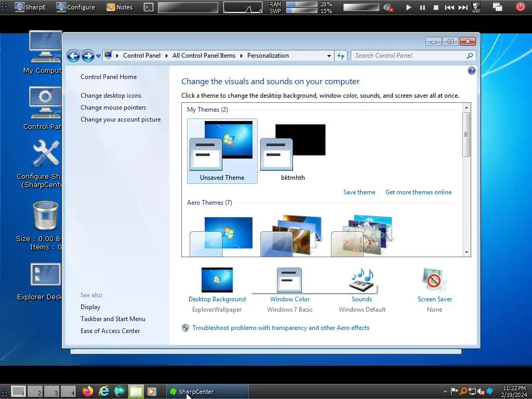Open Change your account picture link

121,119
